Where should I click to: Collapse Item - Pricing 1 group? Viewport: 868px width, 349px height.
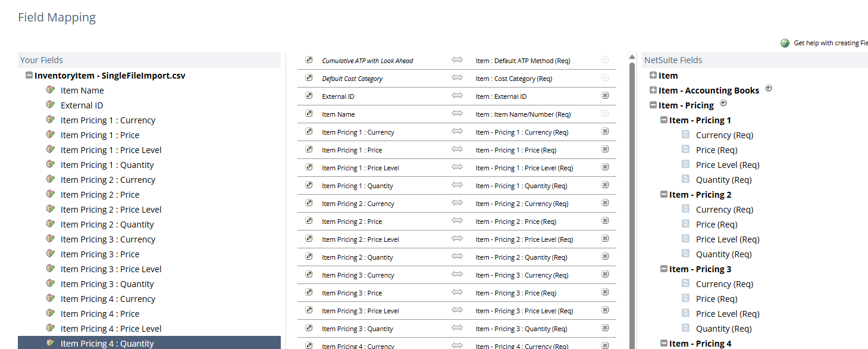tap(664, 120)
